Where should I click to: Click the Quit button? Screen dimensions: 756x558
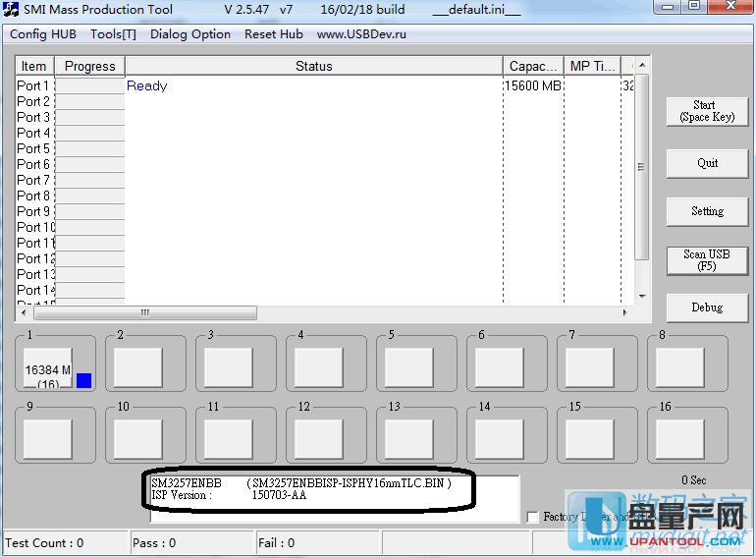coord(707,163)
